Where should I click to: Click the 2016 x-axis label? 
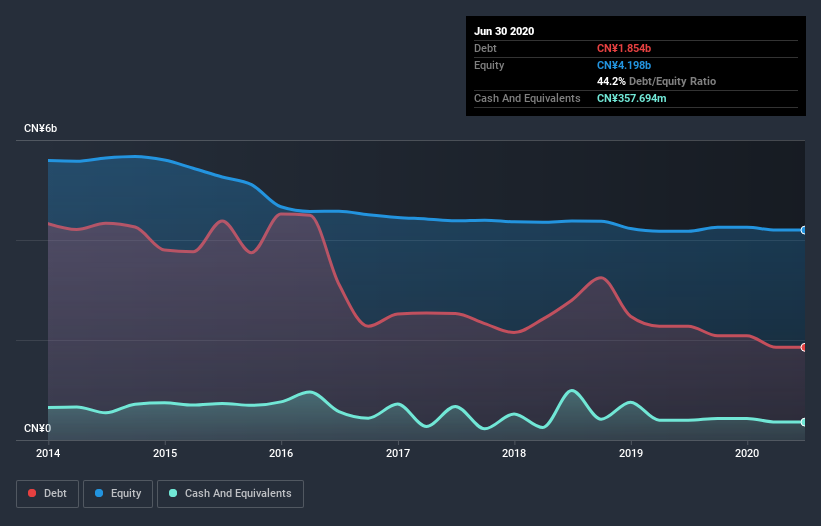pyautogui.click(x=281, y=453)
